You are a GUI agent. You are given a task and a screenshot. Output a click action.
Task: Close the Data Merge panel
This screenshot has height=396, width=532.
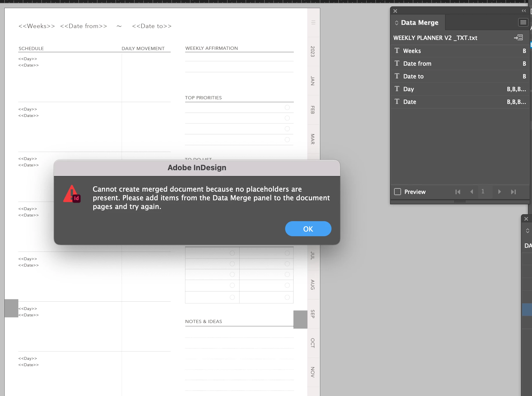click(x=395, y=11)
